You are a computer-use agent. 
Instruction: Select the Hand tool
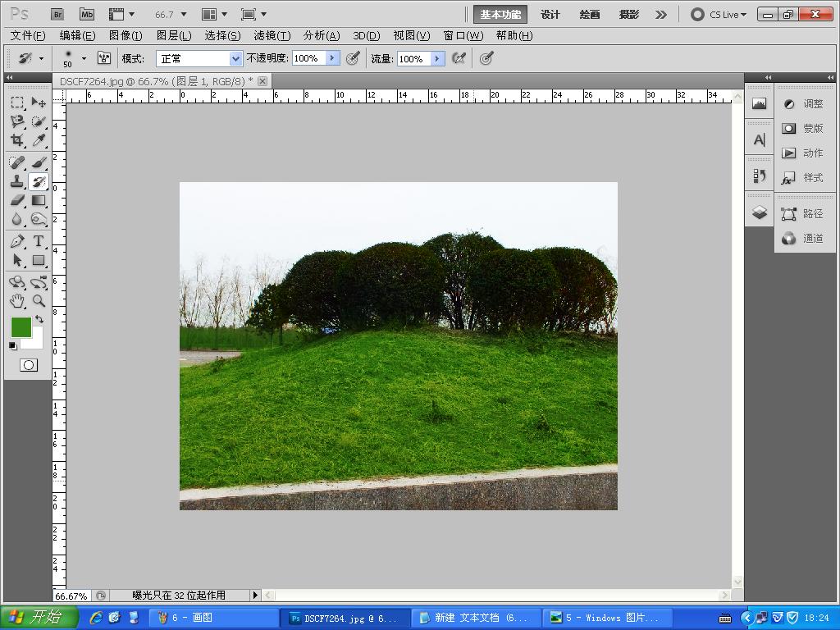17,301
